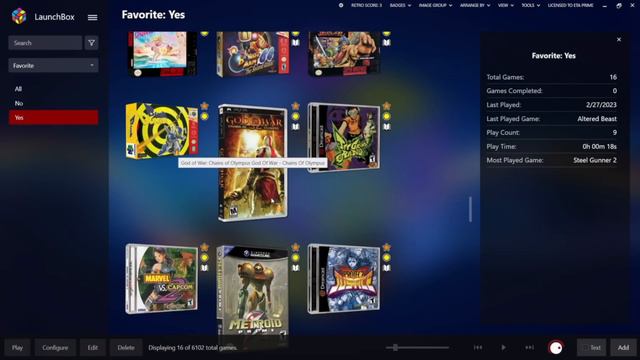Click the book badge next to Jet Grind Radio
Image resolution: width=640 pixels, height=360 pixels.
click(387, 127)
